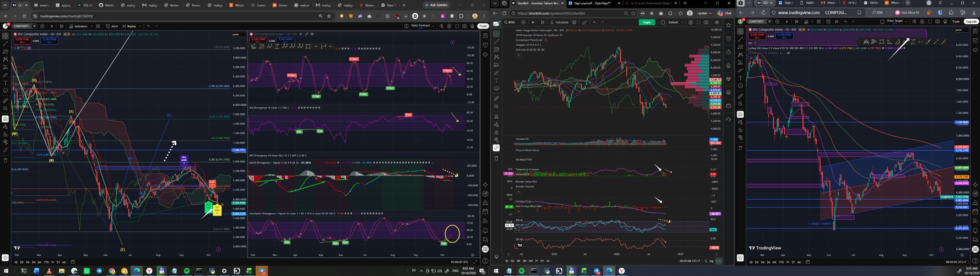The width and height of the screenshot is (980, 276).
Task: Select the text tool in left TradingView sidebar
Action: coord(5,83)
